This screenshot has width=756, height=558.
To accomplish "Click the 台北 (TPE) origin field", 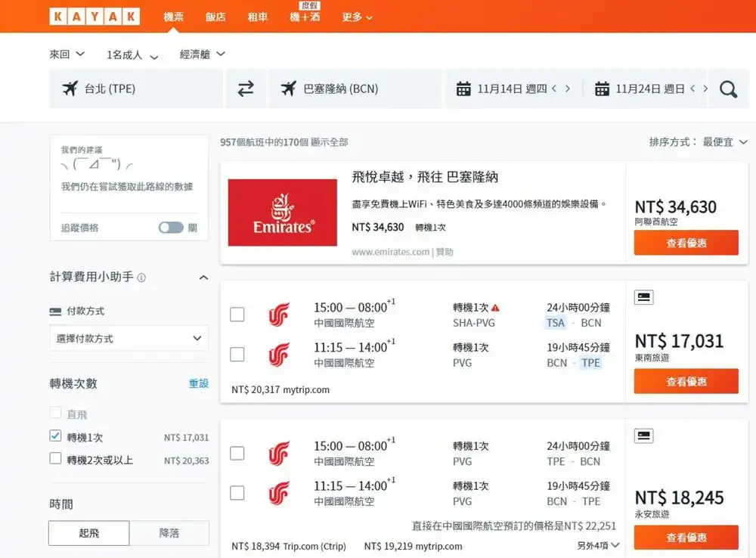I will coord(136,88).
